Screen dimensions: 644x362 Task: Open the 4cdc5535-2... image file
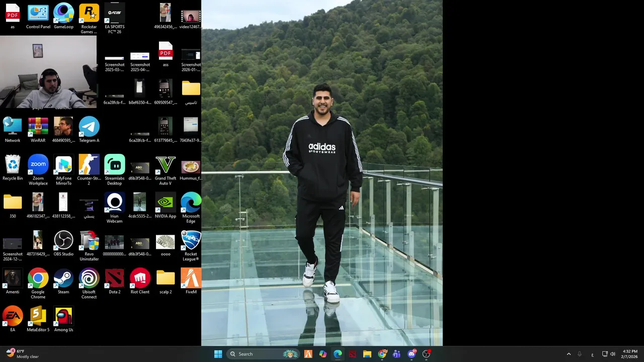coord(140,206)
